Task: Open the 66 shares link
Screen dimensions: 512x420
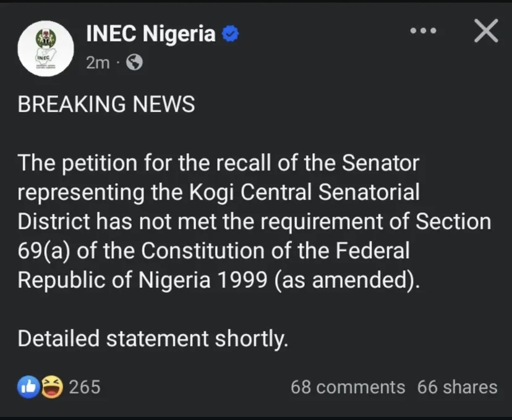Action: click(x=457, y=387)
